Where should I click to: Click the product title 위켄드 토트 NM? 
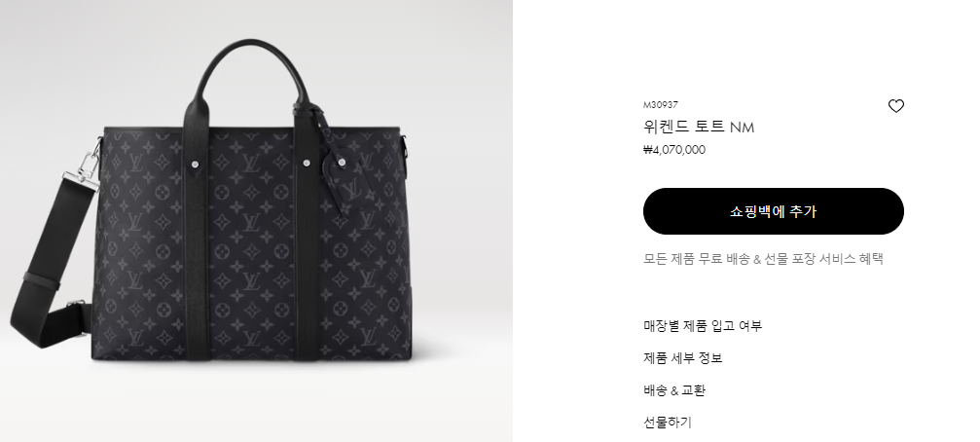pyautogui.click(x=699, y=127)
